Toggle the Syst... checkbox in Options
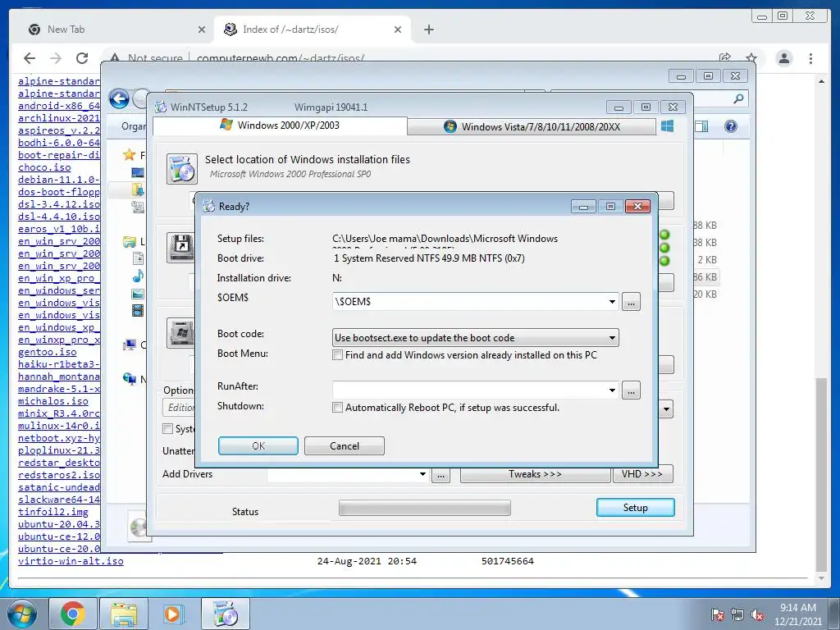840x630 pixels. pyautogui.click(x=167, y=428)
